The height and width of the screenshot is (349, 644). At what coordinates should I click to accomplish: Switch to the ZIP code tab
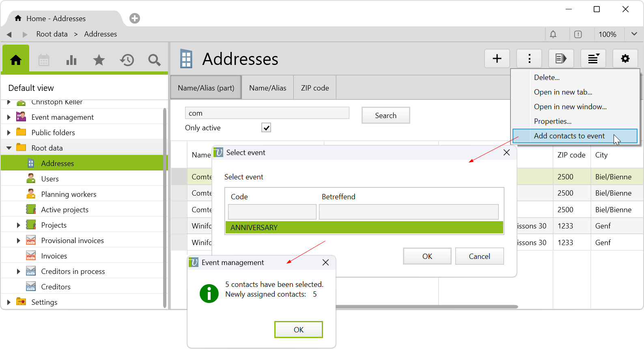point(315,88)
